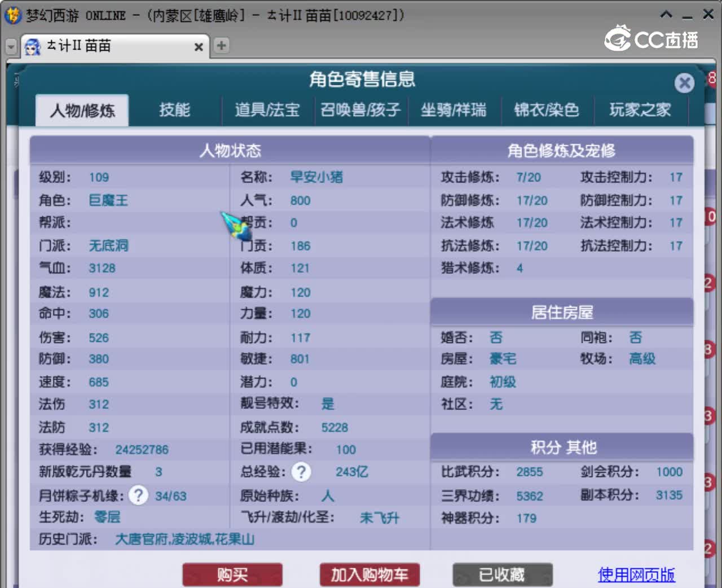
Task: Minimize the game window
Action: pos(687,16)
